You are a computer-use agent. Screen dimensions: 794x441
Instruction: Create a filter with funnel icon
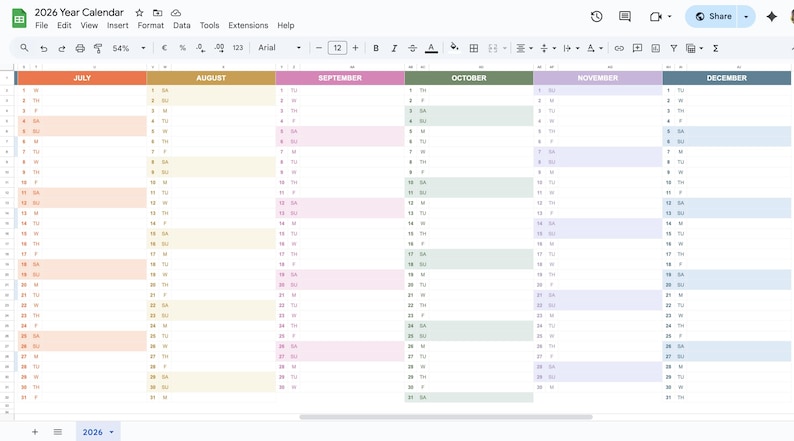coord(674,48)
